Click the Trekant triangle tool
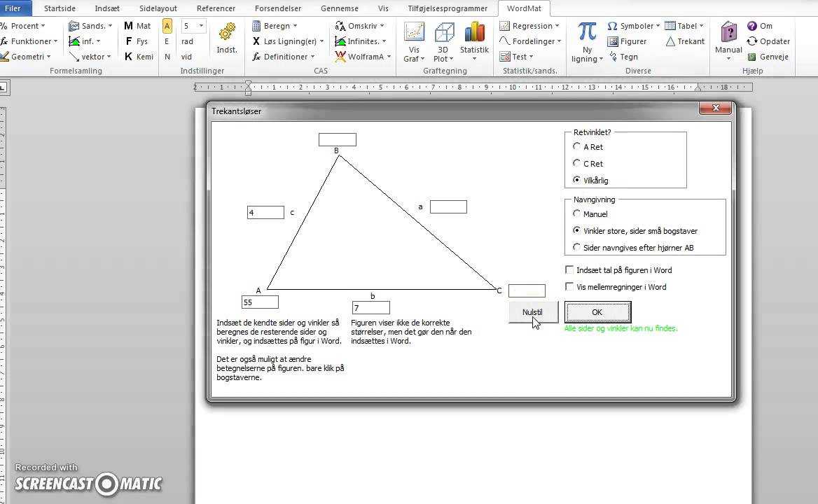This screenshot has height=504, width=818. (x=685, y=41)
